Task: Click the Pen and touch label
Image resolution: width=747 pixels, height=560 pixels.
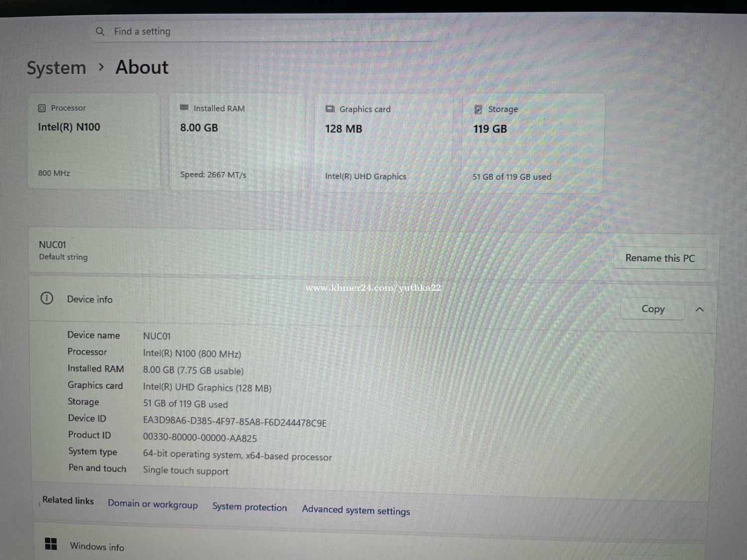Action: [98, 468]
